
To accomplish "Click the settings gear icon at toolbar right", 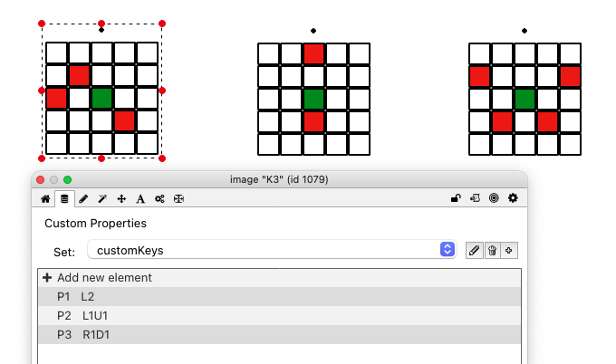I will pos(513,197).
